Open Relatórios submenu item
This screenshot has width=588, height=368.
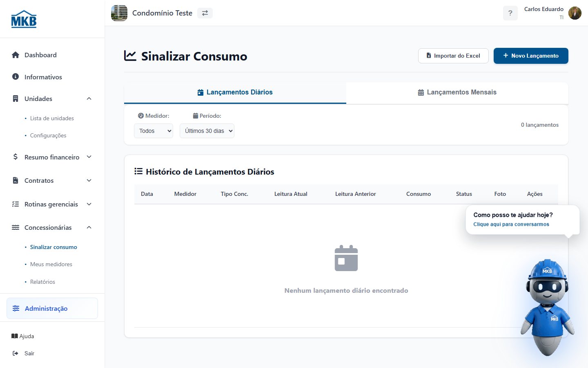click(42, 282)
